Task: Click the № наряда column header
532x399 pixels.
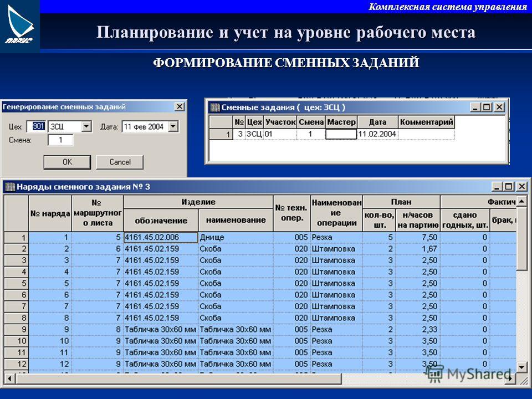Action: point(50,213)
